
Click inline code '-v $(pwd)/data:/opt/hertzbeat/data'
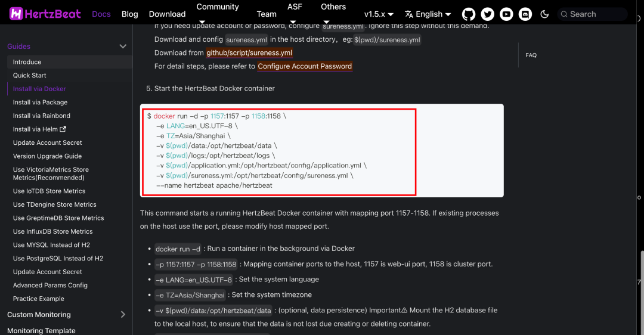pyautogui.click(x=213, y=311)
